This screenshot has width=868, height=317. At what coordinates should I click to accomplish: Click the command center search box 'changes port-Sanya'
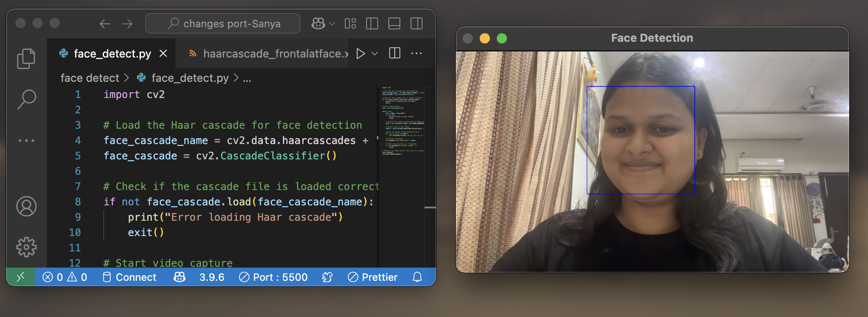[x=223, y=23]
